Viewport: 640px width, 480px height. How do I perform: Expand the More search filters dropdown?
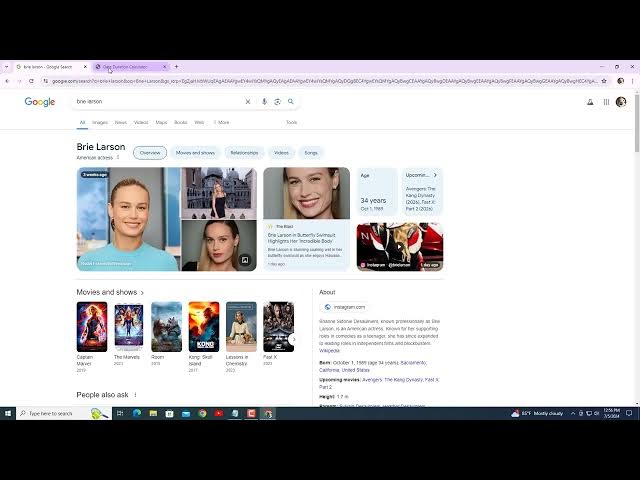(221, 122)
